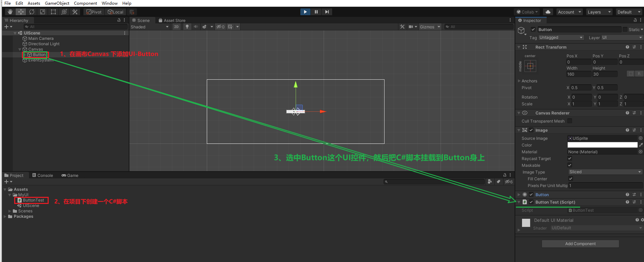This screenshot has height=262, width=644.
Task: Toggle Cull Transparent Mesh checkbox
Action: [x=570, y=121]
